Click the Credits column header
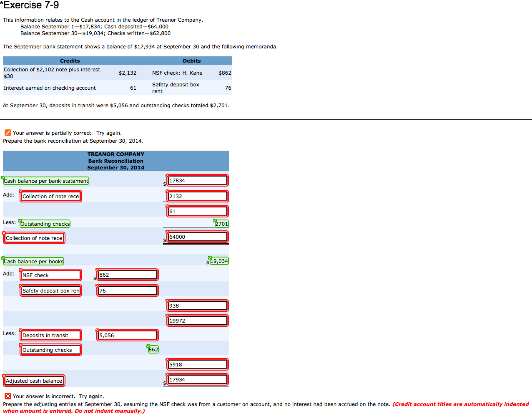The image size is (532, 419). click(x=70, y=61)
